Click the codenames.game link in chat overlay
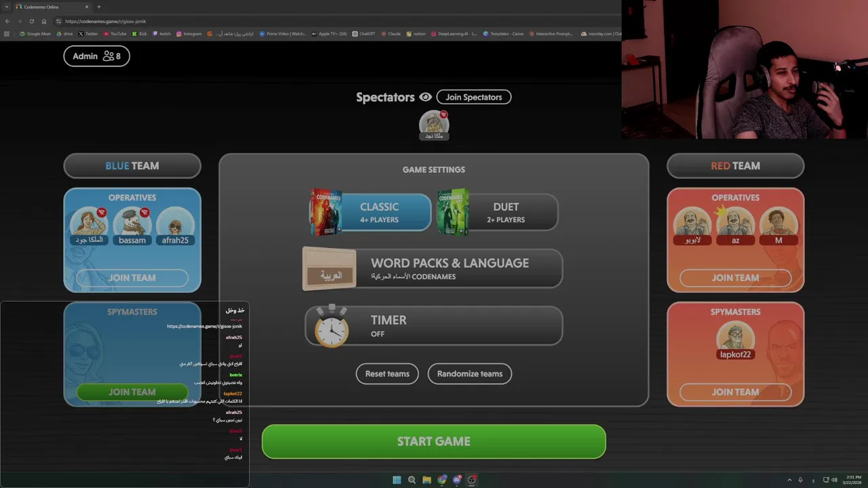This screenshot has height=488, width=868. (204, 326)
